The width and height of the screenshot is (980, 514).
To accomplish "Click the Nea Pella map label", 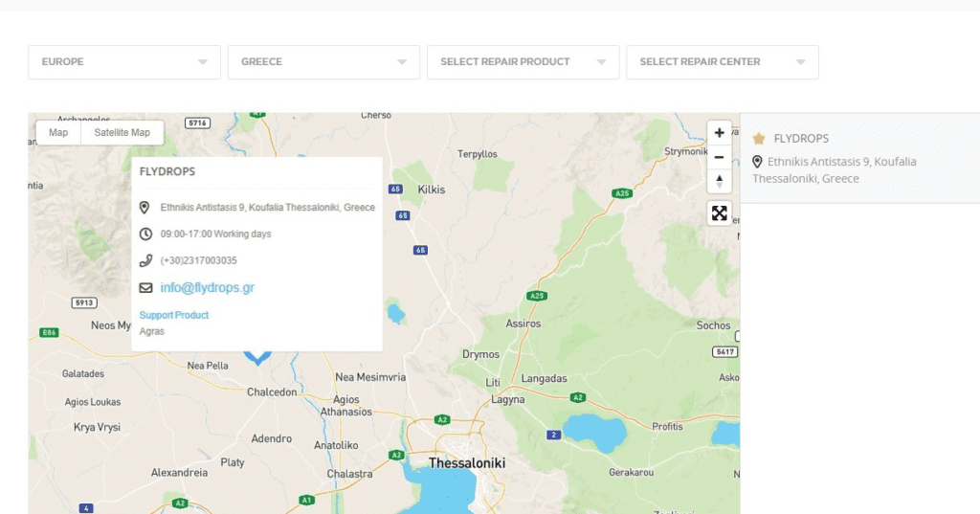I will [x=208, y=366].
